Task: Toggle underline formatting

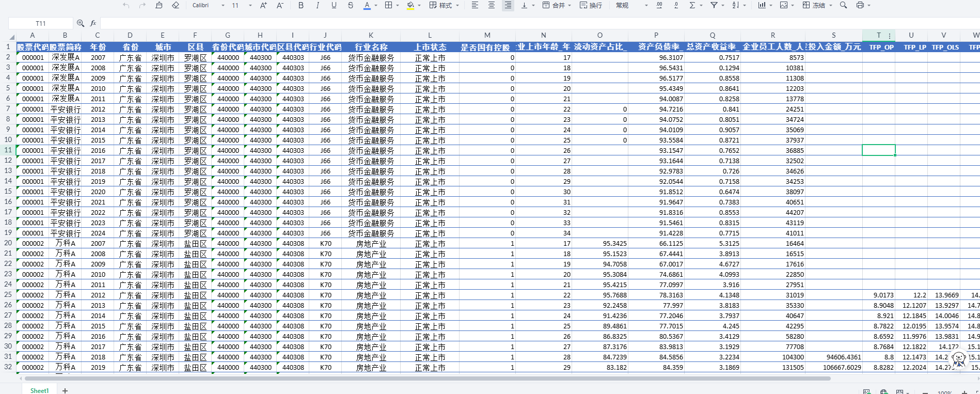Action: click(x=334, y=5)
